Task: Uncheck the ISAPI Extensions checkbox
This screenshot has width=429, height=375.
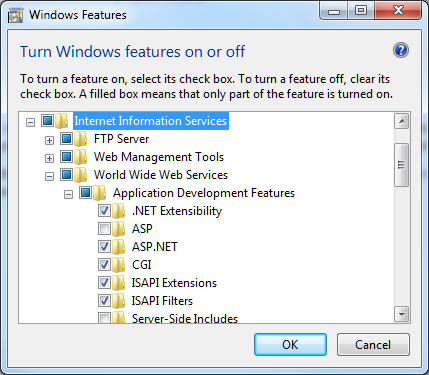Action: tap(104, 283)
